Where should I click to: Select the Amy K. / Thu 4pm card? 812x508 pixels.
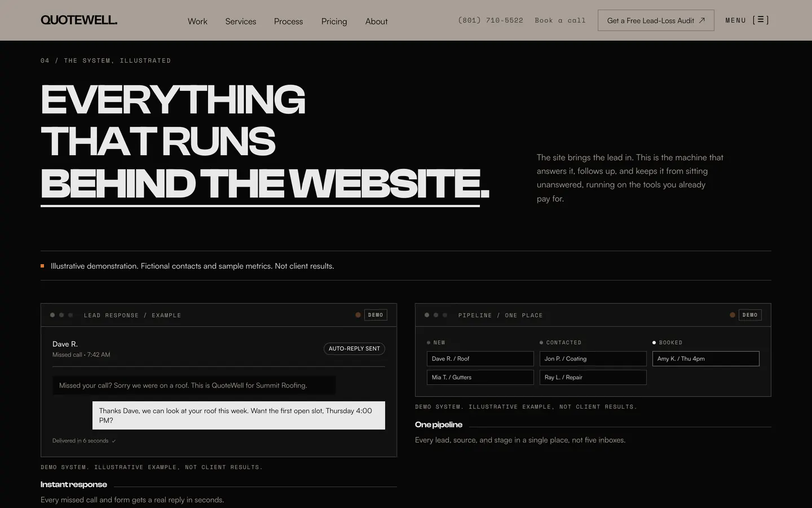pyautogui.click(x=706, y=359)
